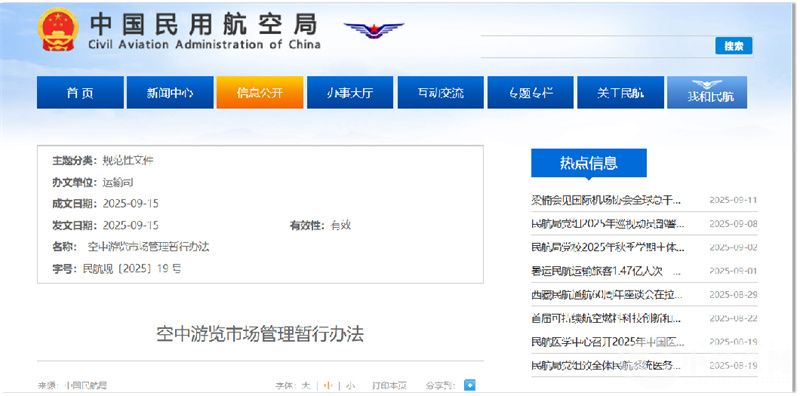Click the 分享到 share label
The width and height of the screenshot is (800, 396).
tap(441, 386)
